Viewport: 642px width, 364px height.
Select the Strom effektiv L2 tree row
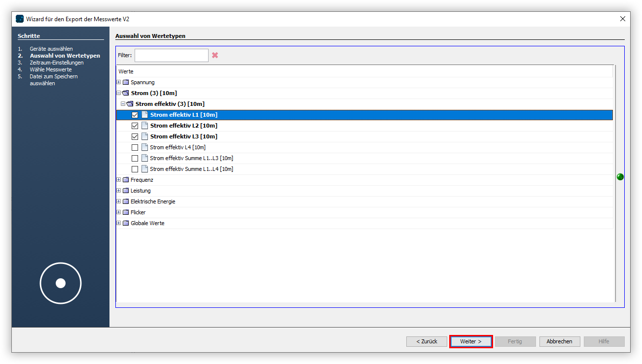point(183,126)
